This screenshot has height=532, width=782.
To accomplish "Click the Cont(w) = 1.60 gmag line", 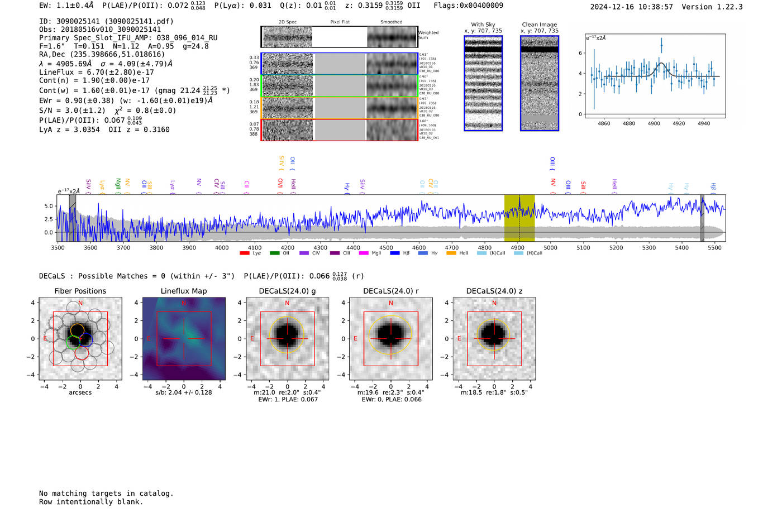I will (x=135, y=90).
